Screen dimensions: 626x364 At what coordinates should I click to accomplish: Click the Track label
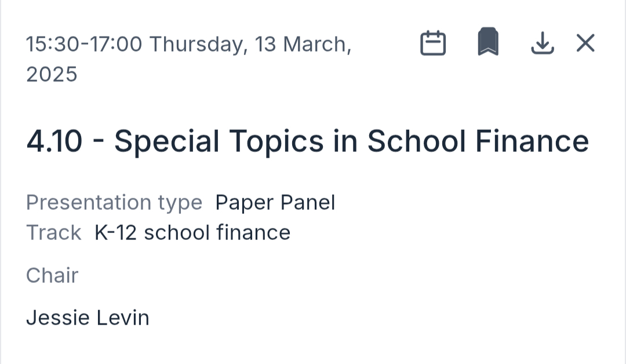pos(53,232)
